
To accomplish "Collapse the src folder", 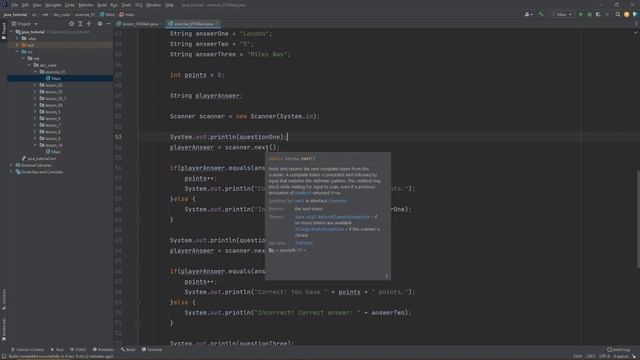I will point(18,52).
